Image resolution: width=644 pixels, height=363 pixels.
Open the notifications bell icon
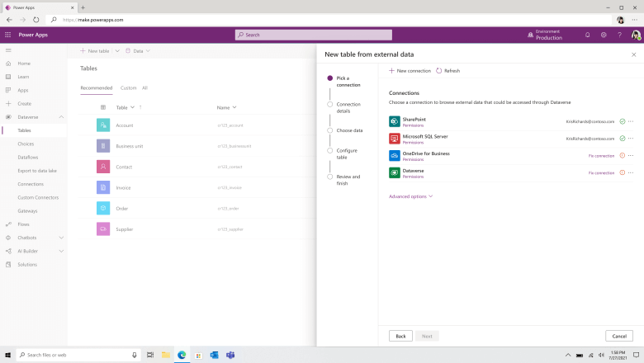click(587, 35)
